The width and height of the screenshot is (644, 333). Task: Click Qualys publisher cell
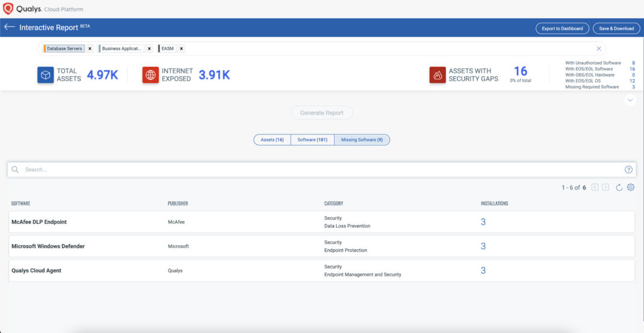coord(175,270)
